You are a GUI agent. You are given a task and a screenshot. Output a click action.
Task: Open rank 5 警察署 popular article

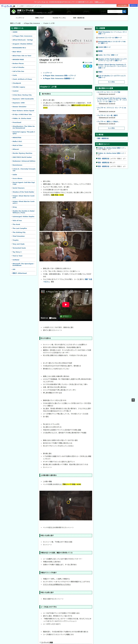[100, 51]
